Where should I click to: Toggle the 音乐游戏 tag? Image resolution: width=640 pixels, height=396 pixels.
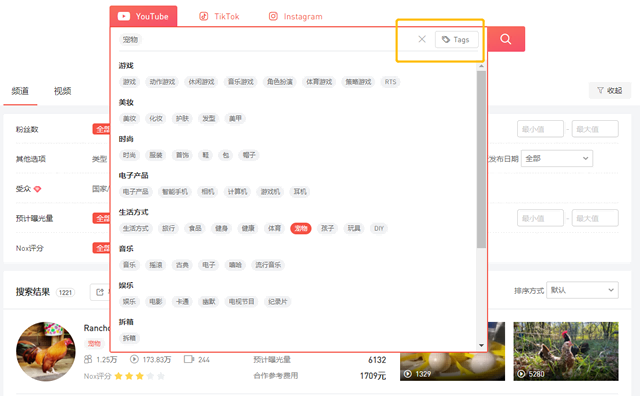(x=240, y=82)
